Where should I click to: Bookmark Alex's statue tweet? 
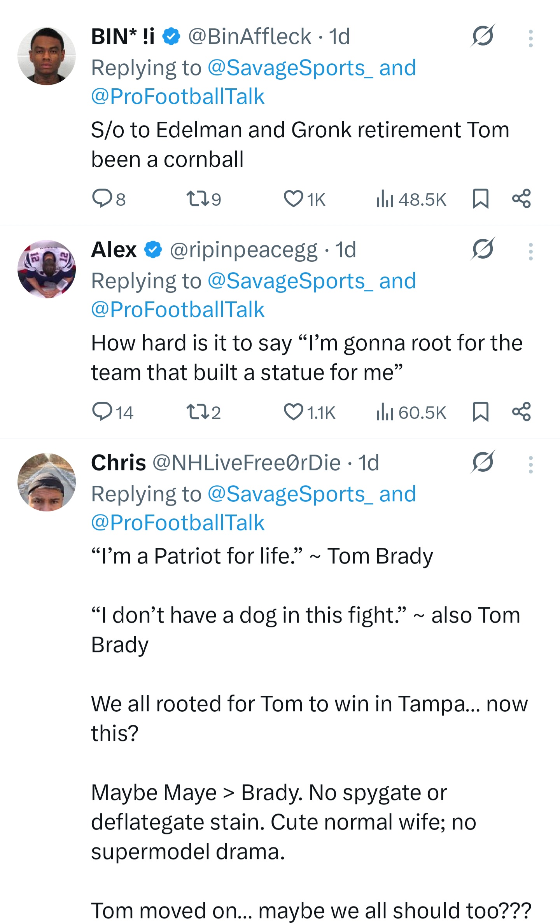[x=480, y=411]
